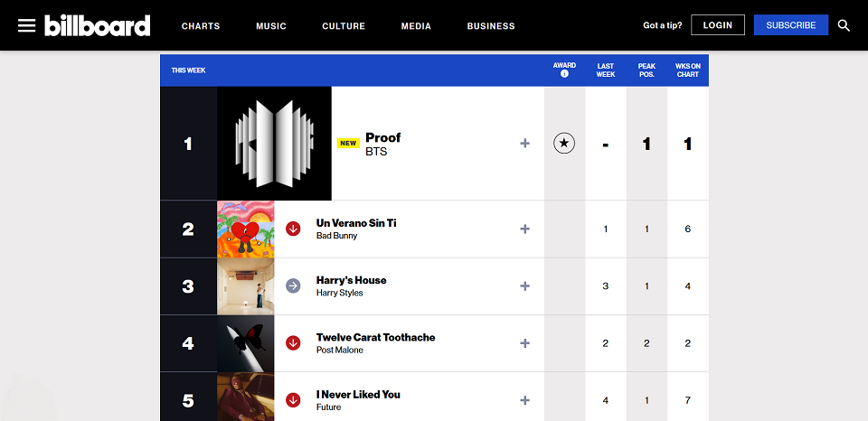Click the Award info icon

[564, 74]
